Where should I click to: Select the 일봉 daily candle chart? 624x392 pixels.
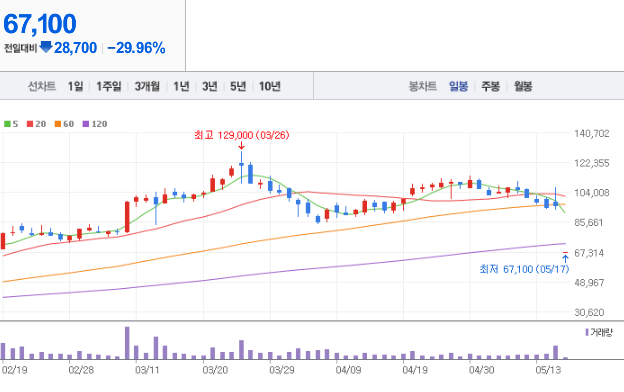pyautogui.click(x=458, y=86)
